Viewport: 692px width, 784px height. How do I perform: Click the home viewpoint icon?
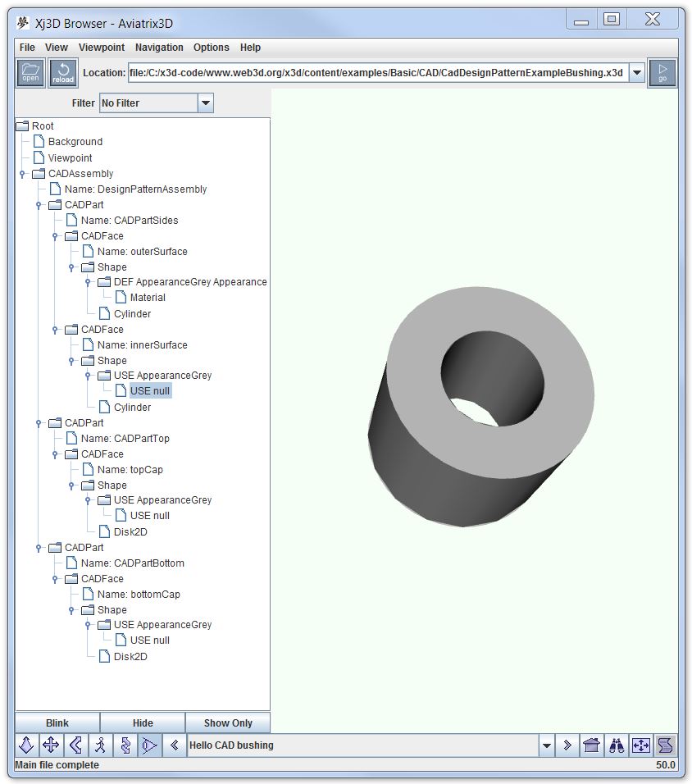pos(591,745)
